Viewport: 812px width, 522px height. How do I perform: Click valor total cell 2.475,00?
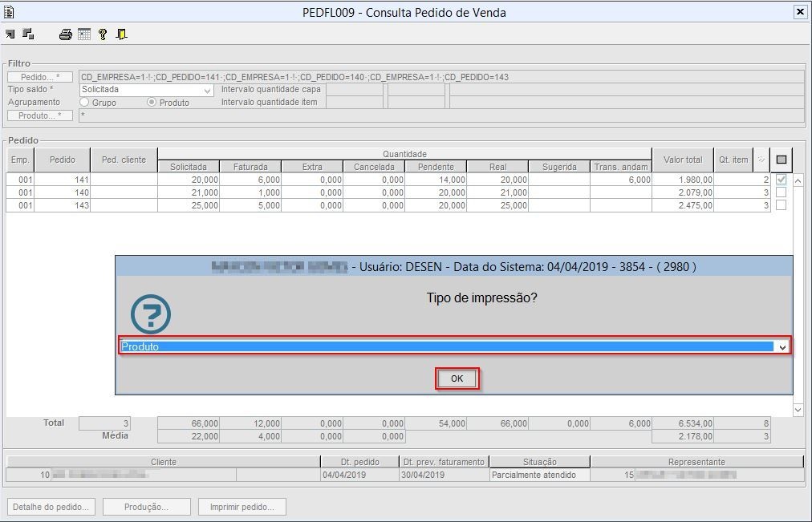pyautogui.click(x=683, y=205)
